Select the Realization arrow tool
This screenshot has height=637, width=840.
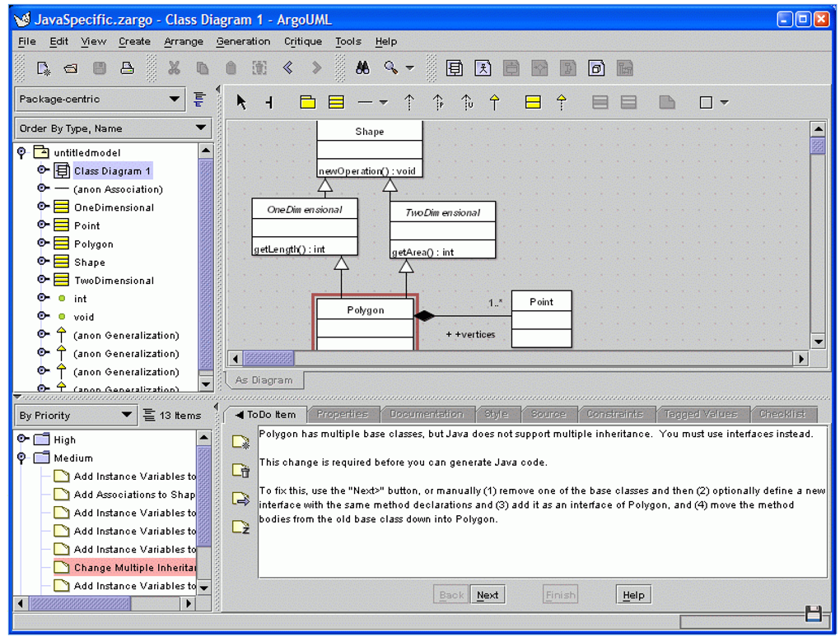coord(562,102)
